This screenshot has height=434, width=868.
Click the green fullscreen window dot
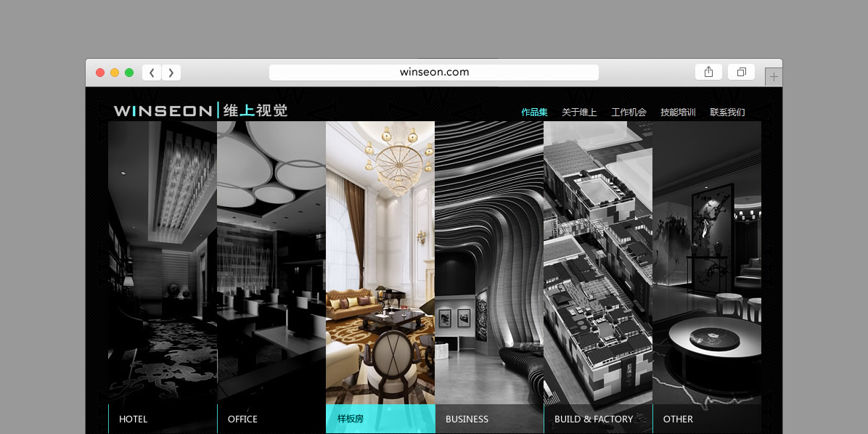(x=129, y=73)
